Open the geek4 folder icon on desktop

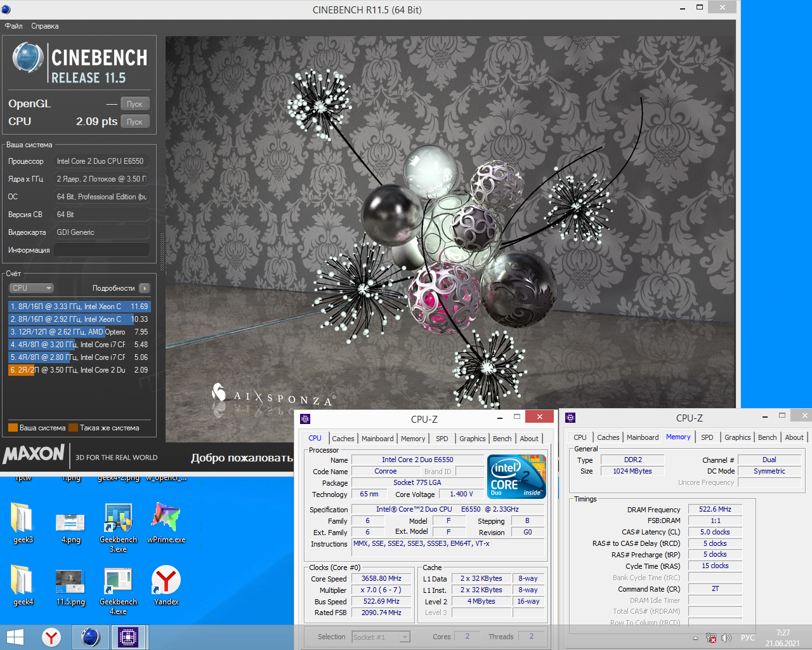[x=23, y=585]
